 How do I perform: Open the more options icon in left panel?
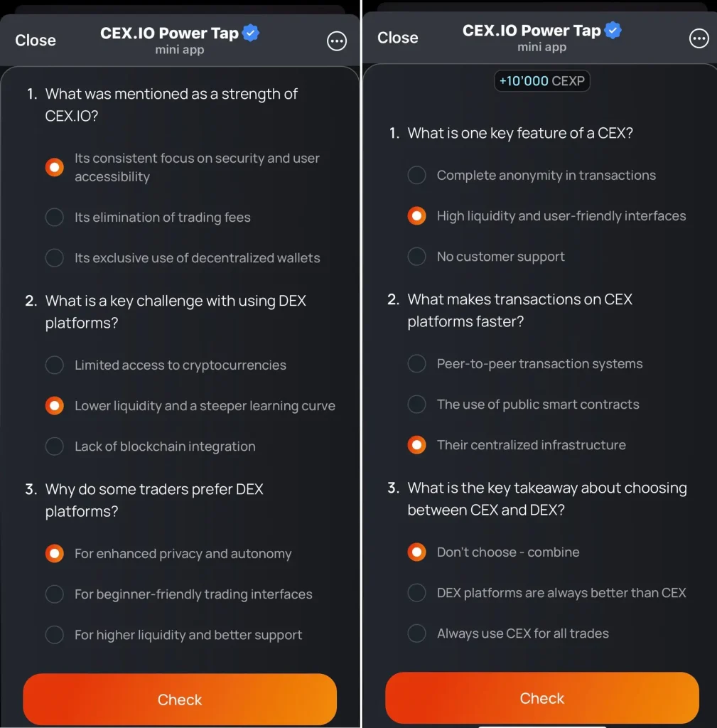337,41
